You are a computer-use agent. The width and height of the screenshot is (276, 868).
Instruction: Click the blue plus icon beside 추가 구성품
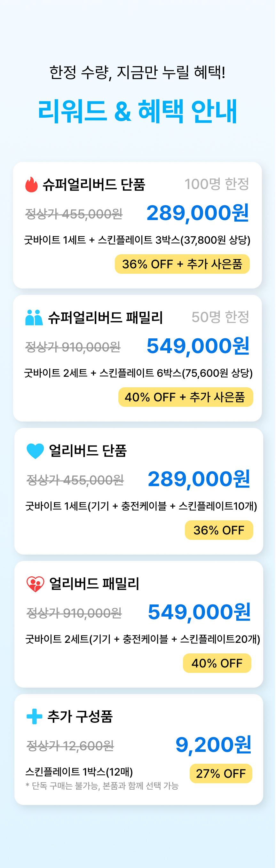coord(34,716)
